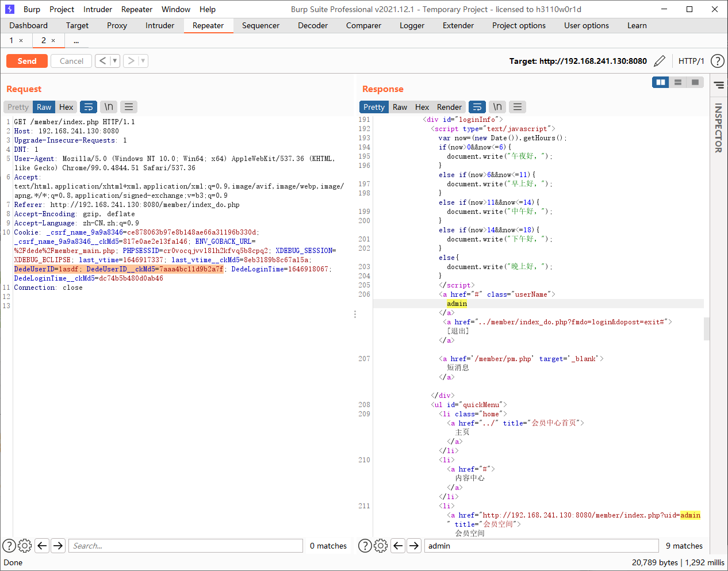Switch response view to Render tab
Screen dimensions: 728x571
click(449, 107)
